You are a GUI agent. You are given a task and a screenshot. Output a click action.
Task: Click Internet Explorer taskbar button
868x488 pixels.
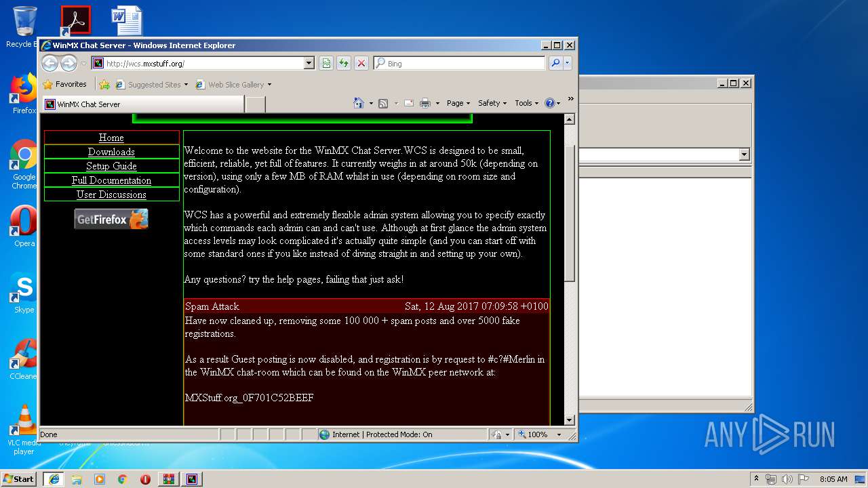53,479
